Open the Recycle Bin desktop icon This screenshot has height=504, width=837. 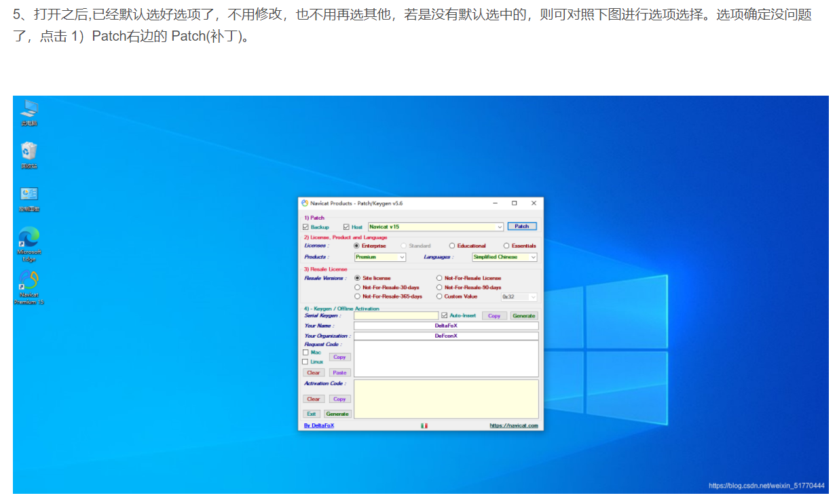[29, 156]
